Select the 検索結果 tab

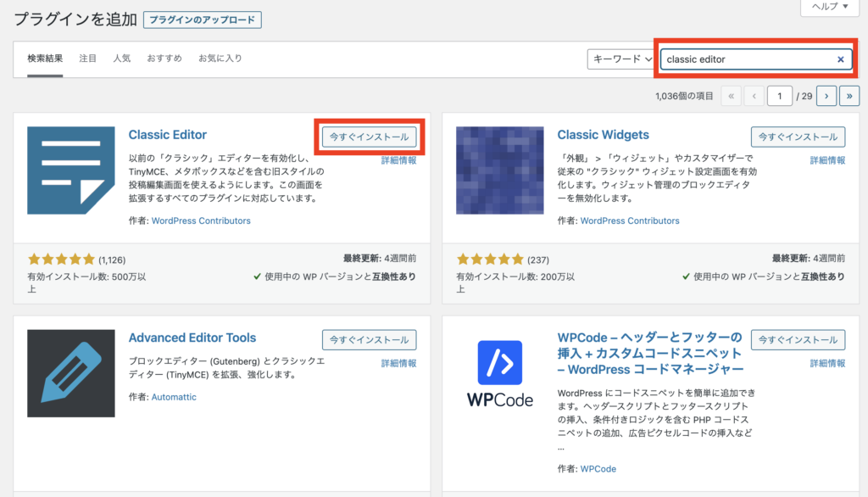click(x=45, y=59)
